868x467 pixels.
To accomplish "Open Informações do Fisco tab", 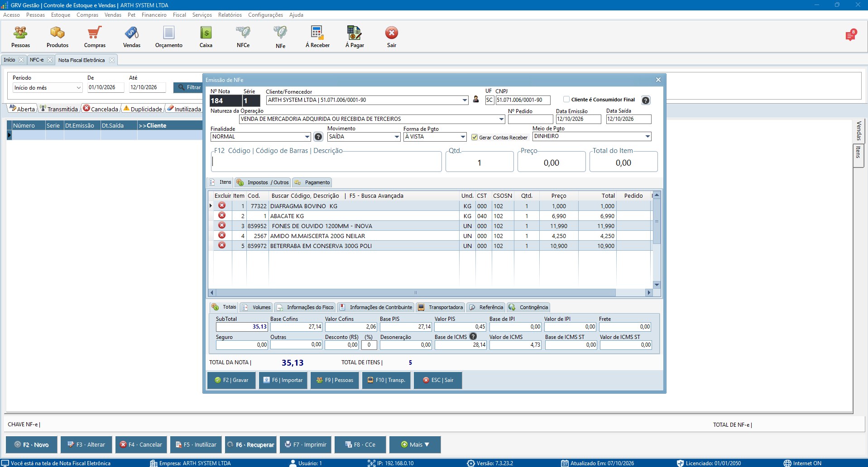I will coord(305,307).
